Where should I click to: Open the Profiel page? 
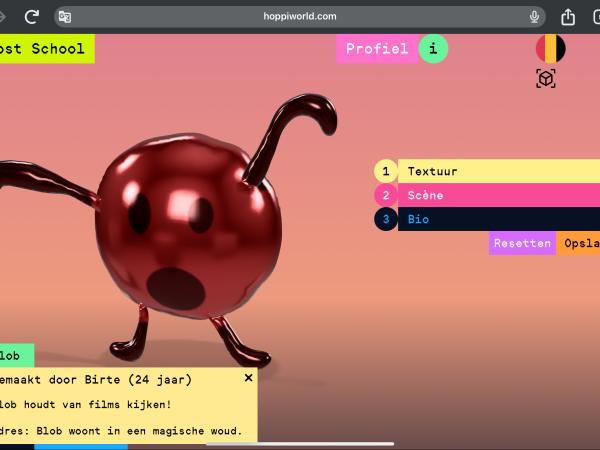tap(377, 49)
